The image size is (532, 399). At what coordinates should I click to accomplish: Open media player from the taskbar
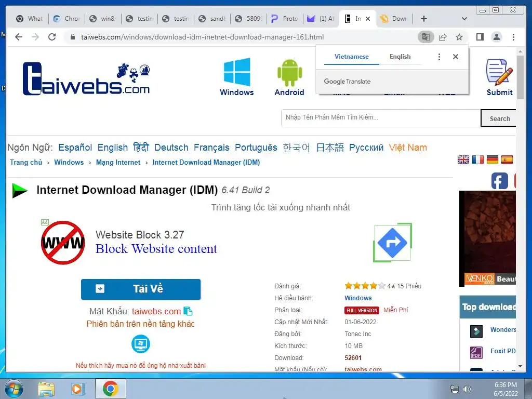[78, 389]
